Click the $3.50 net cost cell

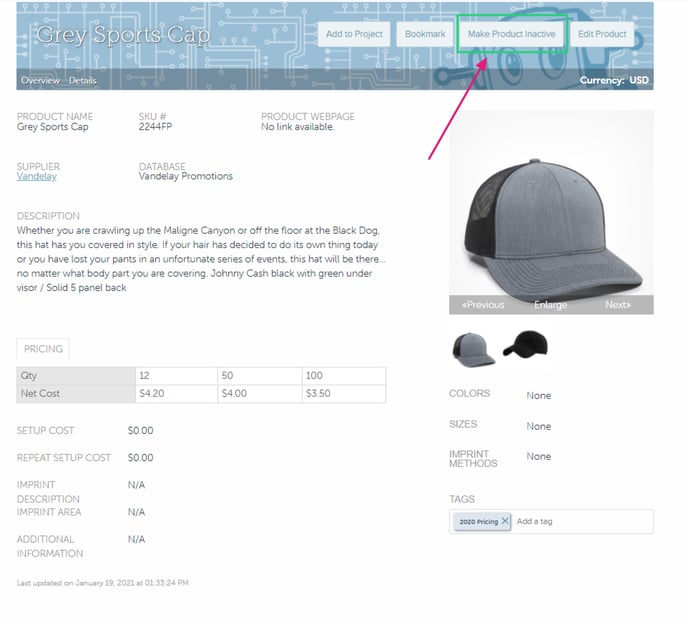(344, 394)
